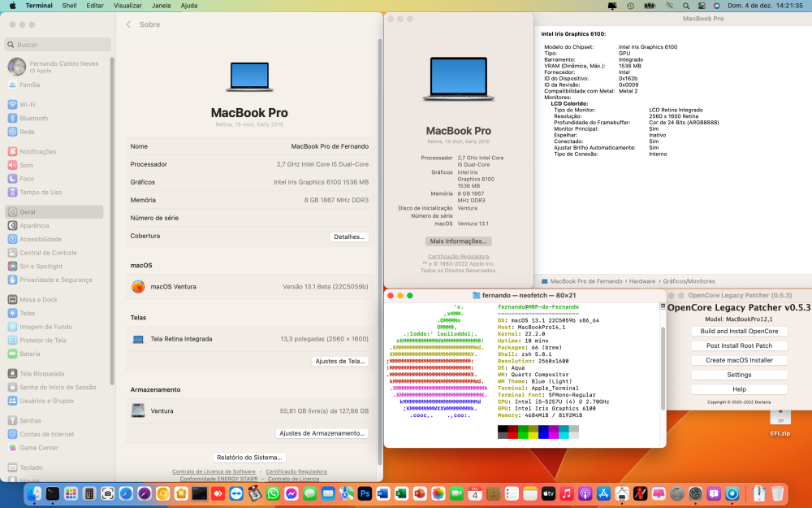The height and width of the screenshot is (508, 812).
Task: Click Ajustes de Tela... button
Action: pyautogui.click(x=340, y=361)
